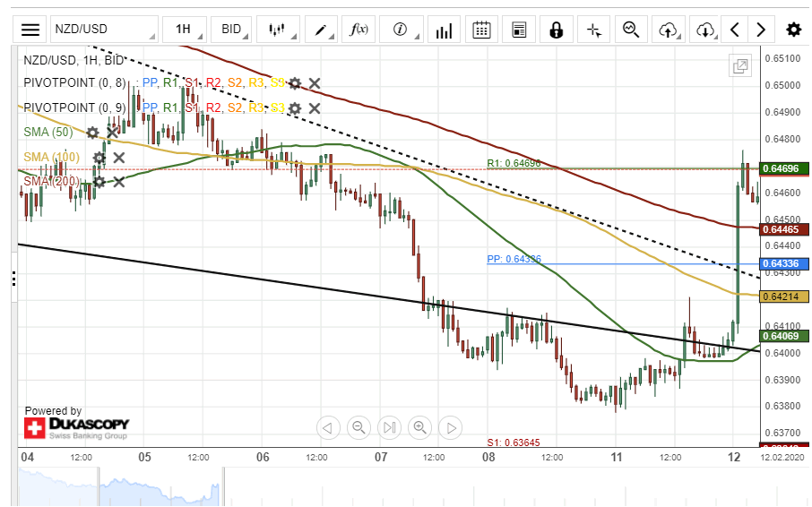Click the green 0.64069 price label
The width and height of the screenshot is (812, 507).
tap(783, 336)
